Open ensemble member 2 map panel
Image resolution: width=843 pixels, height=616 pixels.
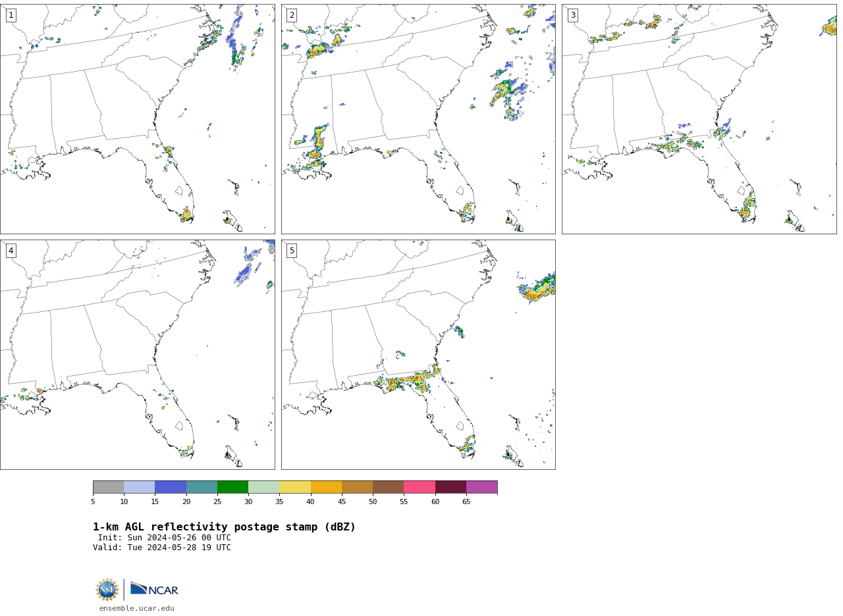418,118
